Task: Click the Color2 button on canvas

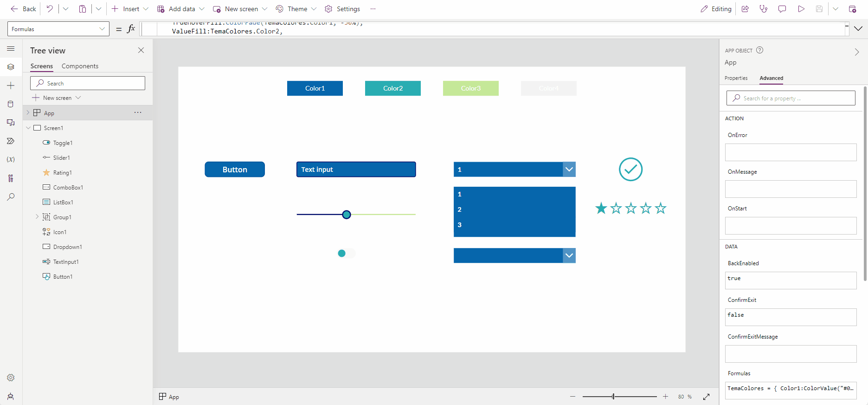Action: (x=393, y=88)
